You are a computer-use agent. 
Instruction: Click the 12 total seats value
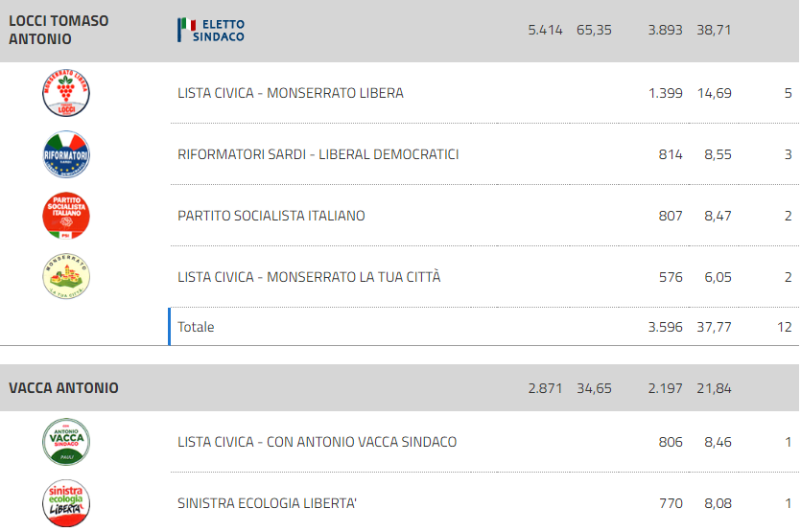tap(784, 327)
